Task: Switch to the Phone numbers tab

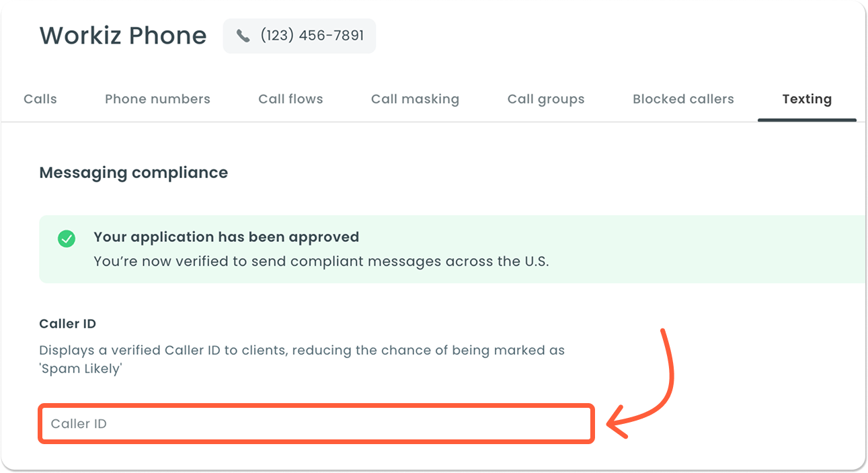Action: pos(157,99)
